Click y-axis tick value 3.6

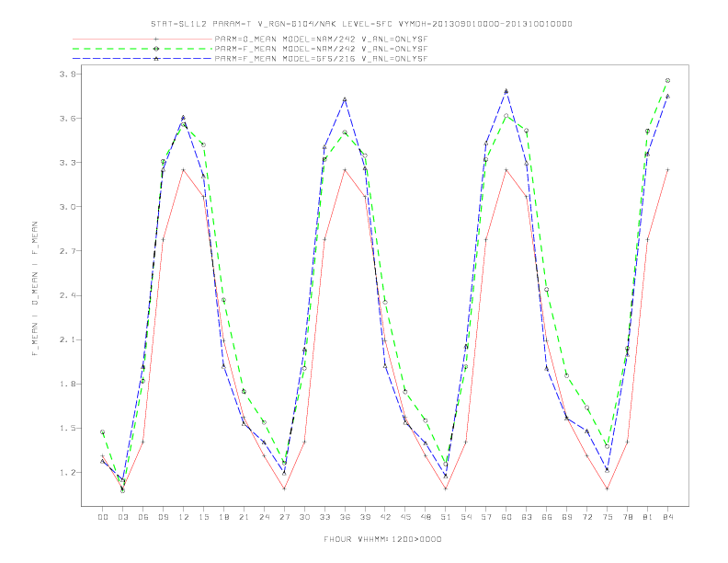point(68,119)
